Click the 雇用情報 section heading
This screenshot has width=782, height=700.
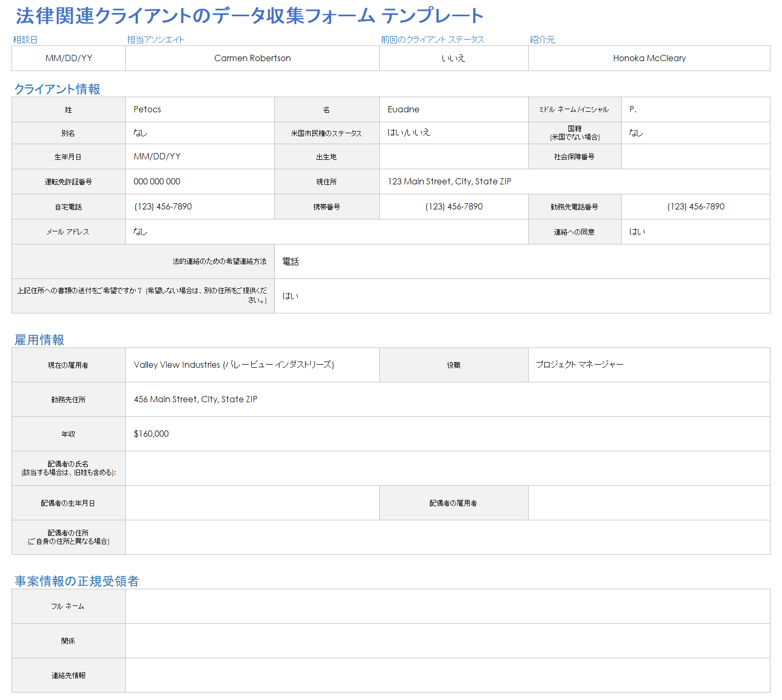(x=39, y=340)
